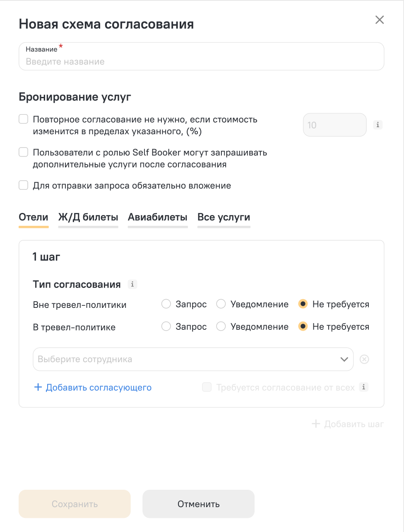Enable Повторное согласование не нужно checkbox

coord(23,119)
